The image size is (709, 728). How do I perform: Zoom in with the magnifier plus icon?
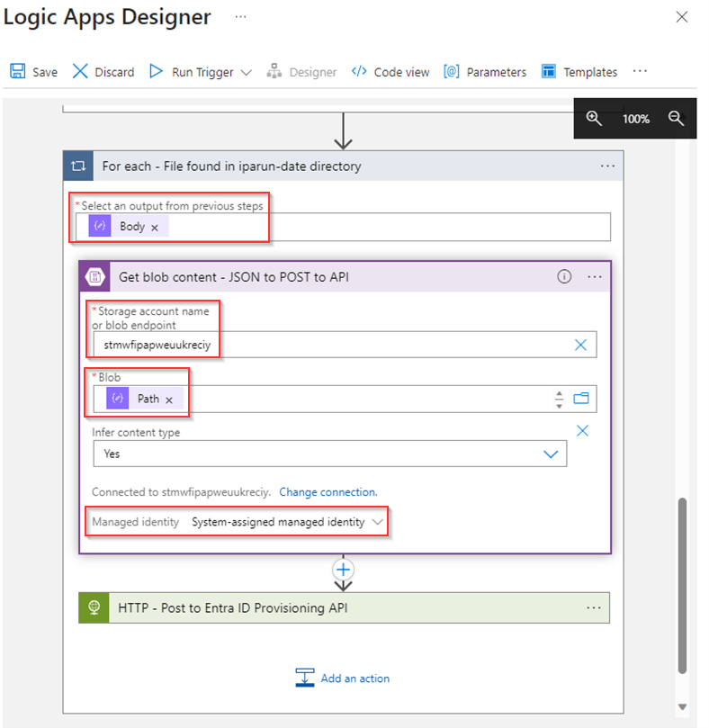tap(594, 118)
